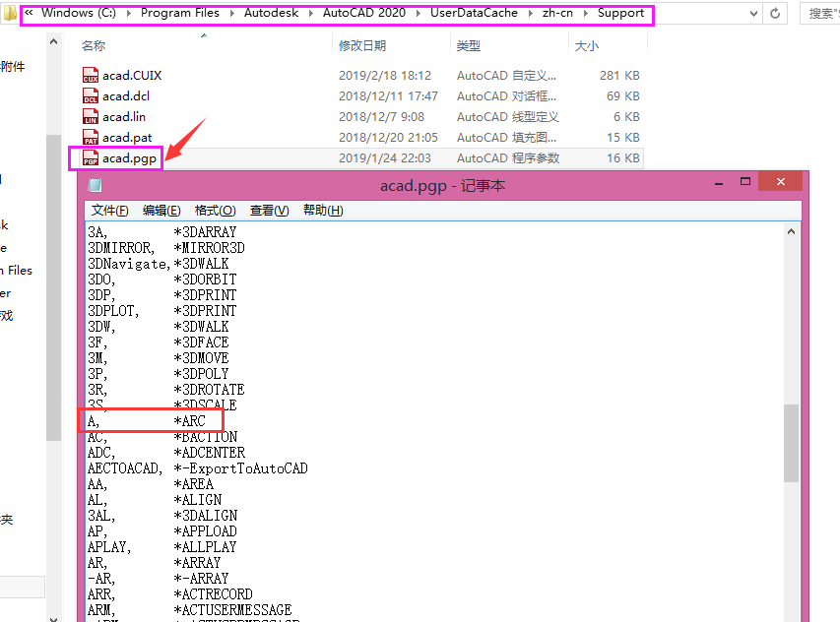840x622 pixels.
Task: Click the 3DNavigate alias text
Action: point(129,264)
